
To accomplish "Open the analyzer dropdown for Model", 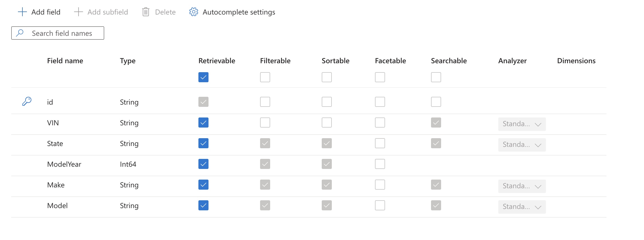I will 522,207.
